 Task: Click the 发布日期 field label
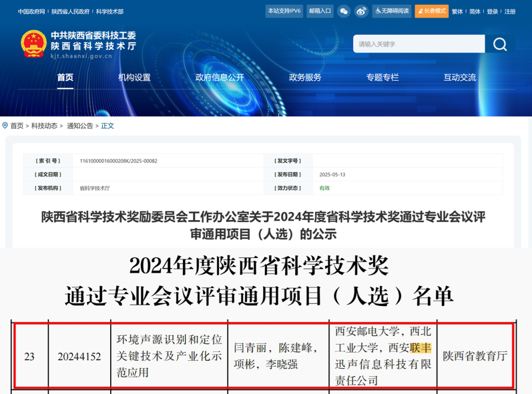tap(288, 174)
